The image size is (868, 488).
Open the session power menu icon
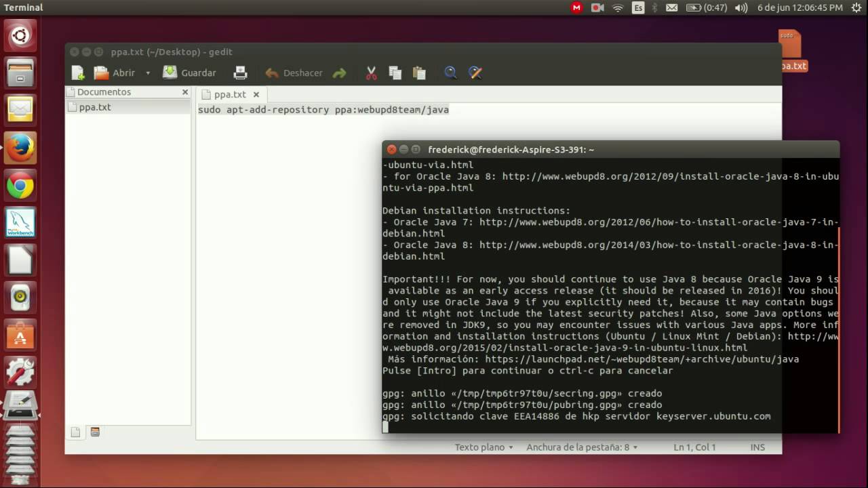click(856, 7)
